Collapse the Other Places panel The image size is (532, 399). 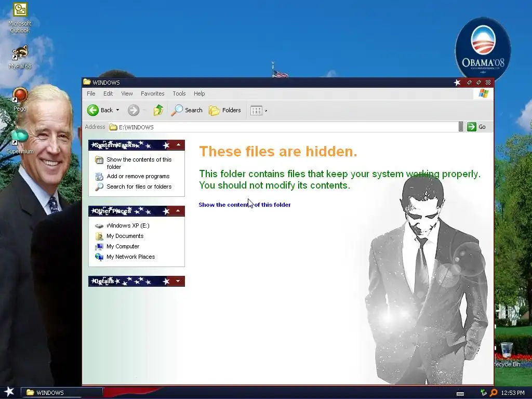click(x=178, y=211)
